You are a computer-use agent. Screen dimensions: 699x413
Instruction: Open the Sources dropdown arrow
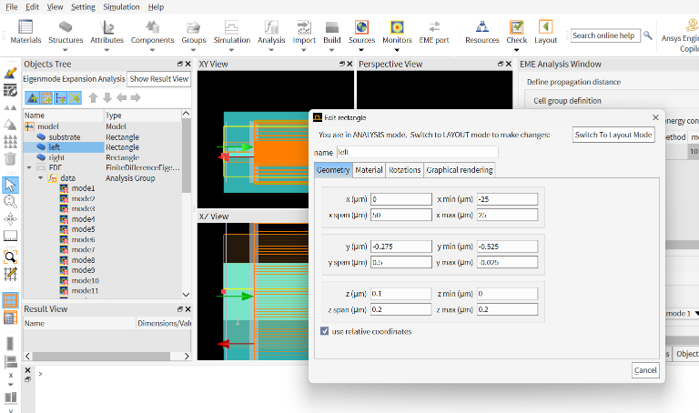click(362, 50)
